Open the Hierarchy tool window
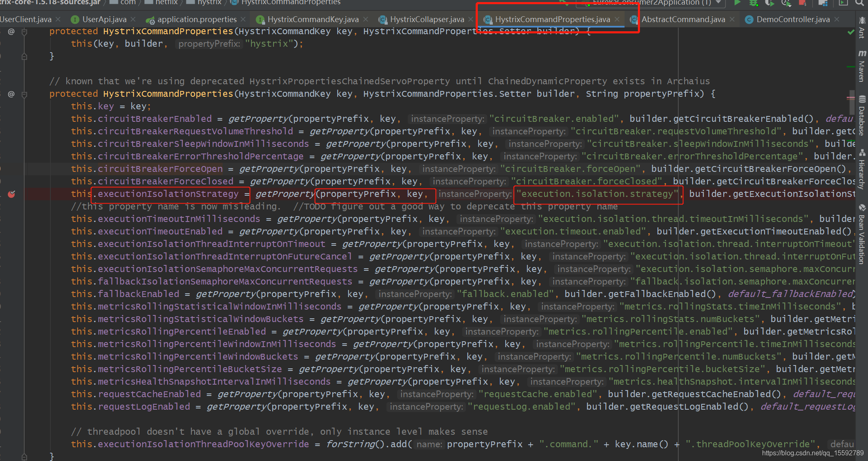 (x=862, y=169)
